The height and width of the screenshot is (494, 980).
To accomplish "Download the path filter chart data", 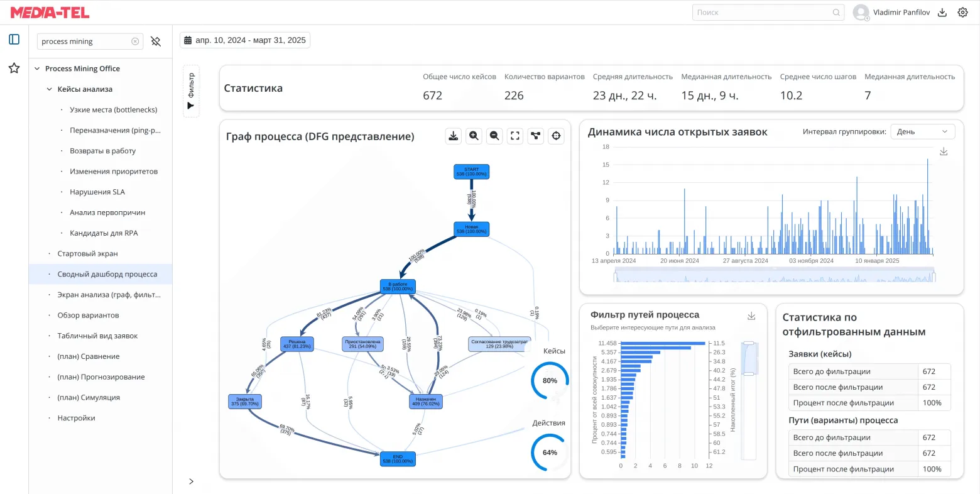I will (x=751, y=316).
